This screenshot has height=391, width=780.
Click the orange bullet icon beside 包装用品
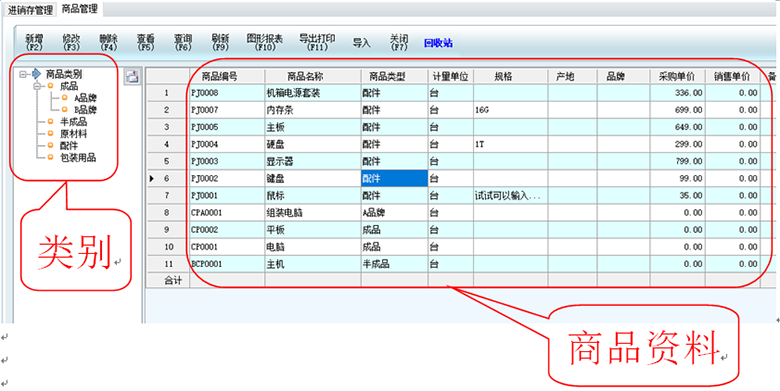(x=50, y=158)
